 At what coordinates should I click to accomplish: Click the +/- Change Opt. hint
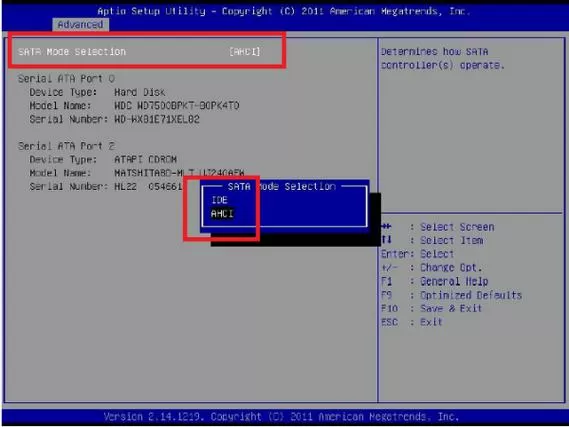431,267
